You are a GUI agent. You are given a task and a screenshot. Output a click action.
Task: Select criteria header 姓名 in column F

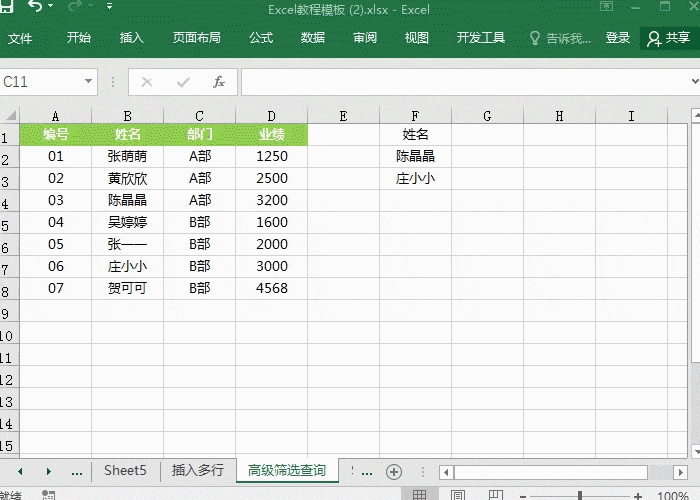coord(415,134)
